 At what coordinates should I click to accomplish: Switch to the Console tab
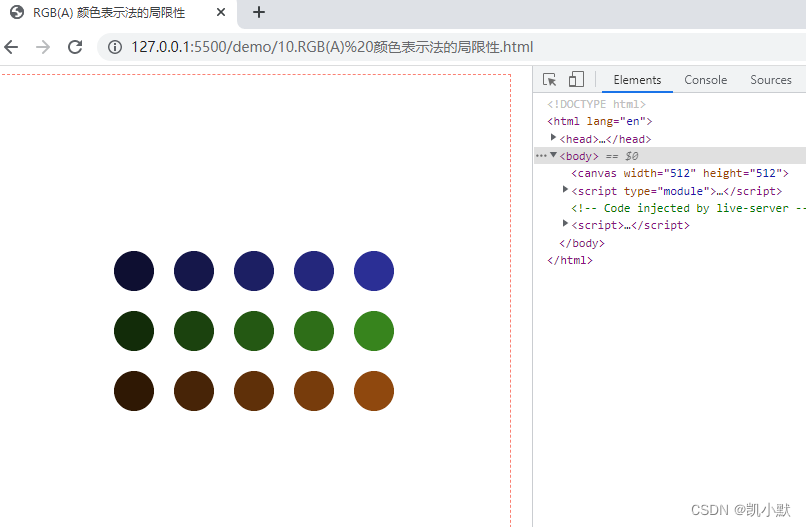point(705,80)
